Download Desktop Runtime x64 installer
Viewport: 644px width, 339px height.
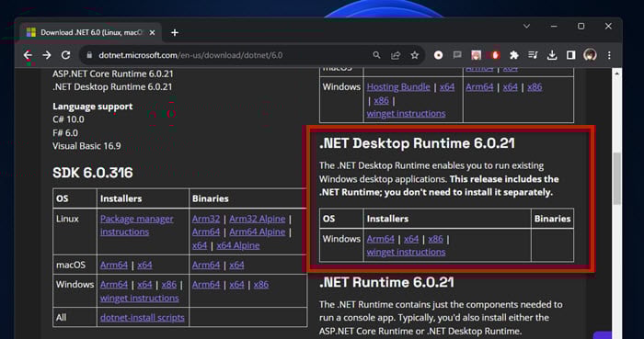pyautogui.click(x=411, y=239)
